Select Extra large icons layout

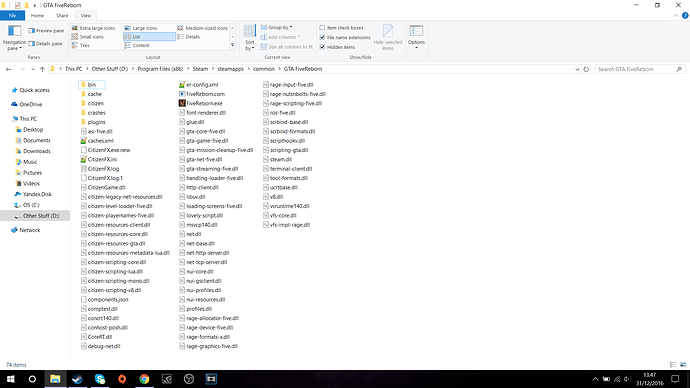point(93,28)
